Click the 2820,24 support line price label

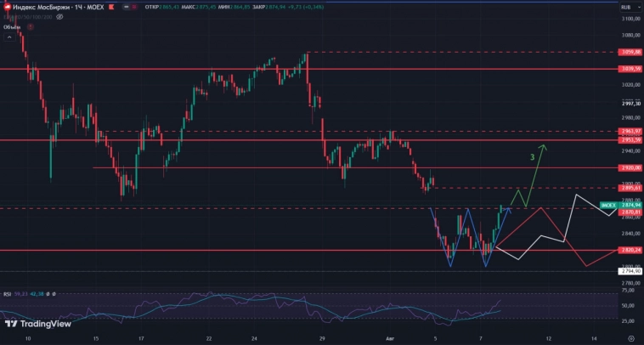coord(631,250)
